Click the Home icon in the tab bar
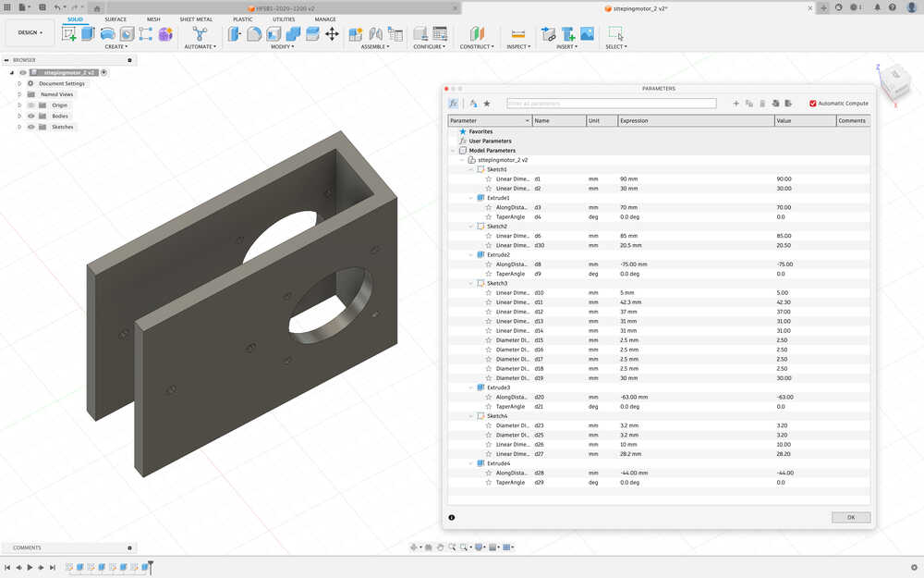The width and height of the screenshot is (924, 578). (97, 8)
